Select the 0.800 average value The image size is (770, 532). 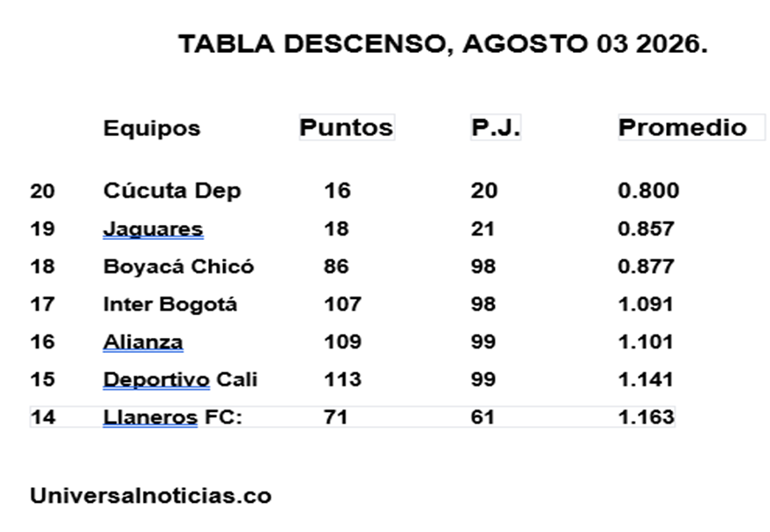(648, 191)
